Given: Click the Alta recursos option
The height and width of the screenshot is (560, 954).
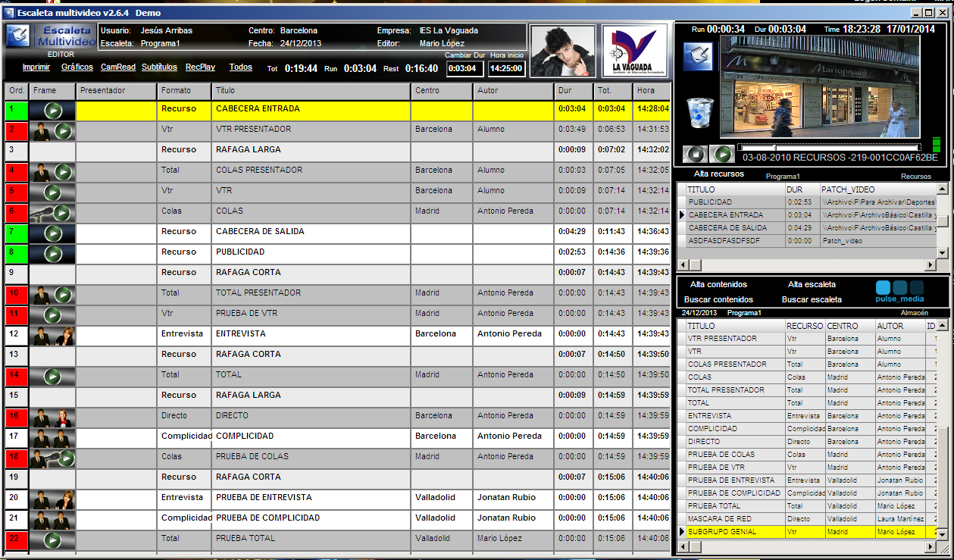Looking at the screenshot, I should 719,174.
